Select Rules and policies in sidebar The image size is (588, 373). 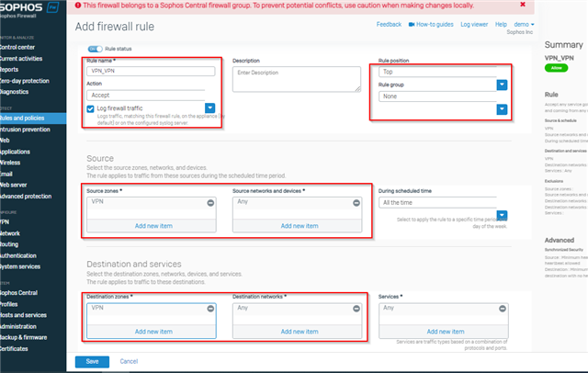pos(33,119)
